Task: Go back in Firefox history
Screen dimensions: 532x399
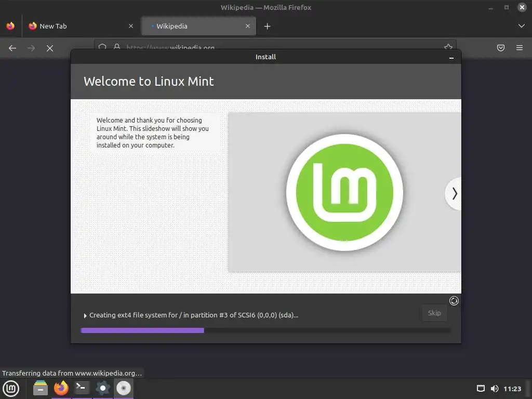Action: (12, 48)
